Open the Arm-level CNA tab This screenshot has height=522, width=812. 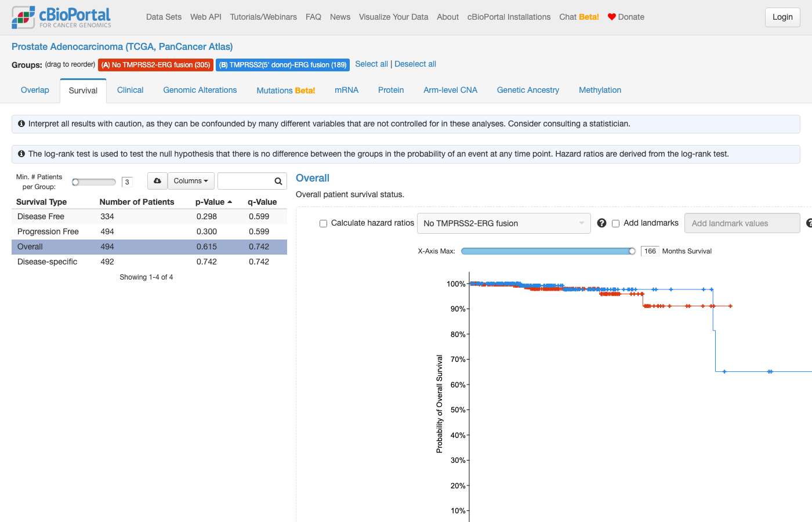click(451, 90)
